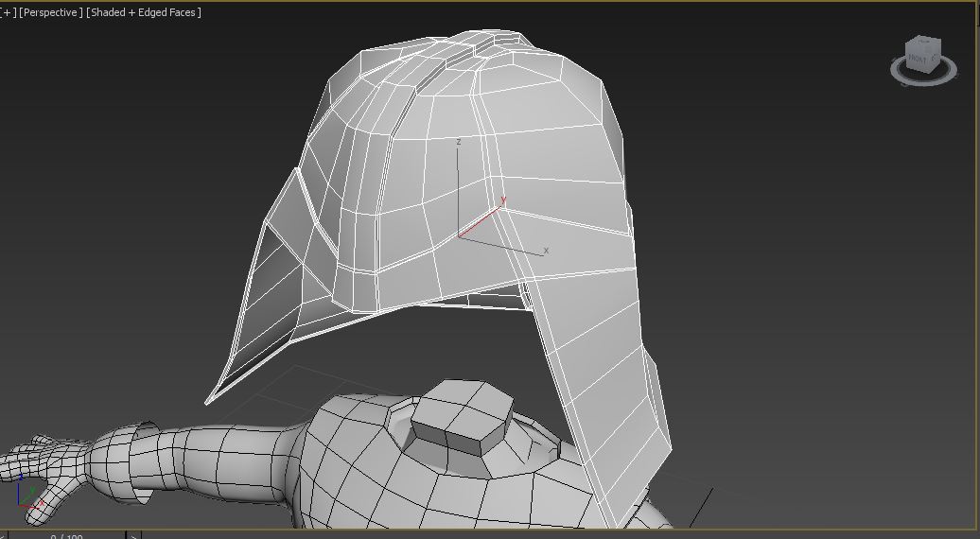Click the time slider showing 0 / 100
The width and height of the screenshot is (980, 539).
[x=66, y=535]
